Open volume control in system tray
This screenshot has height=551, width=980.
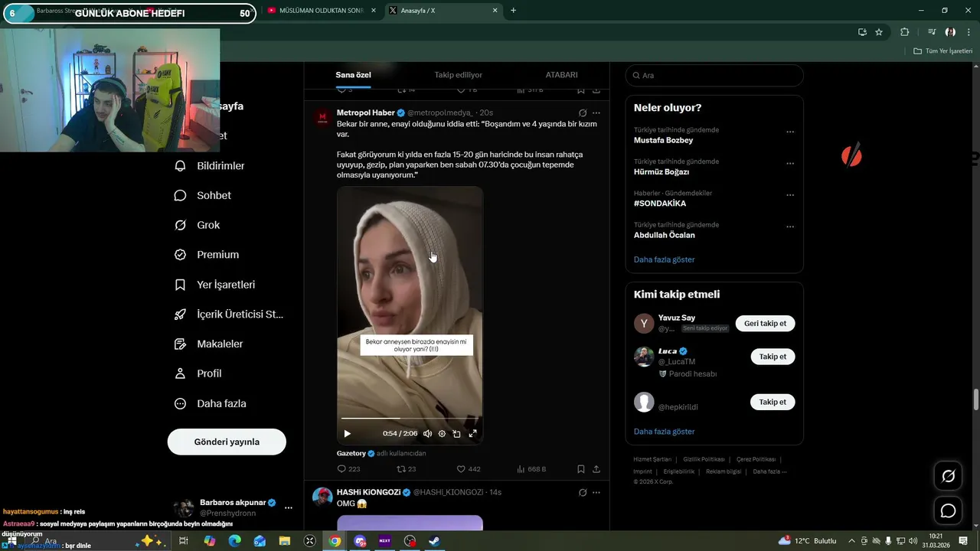(x=913, y=541)
